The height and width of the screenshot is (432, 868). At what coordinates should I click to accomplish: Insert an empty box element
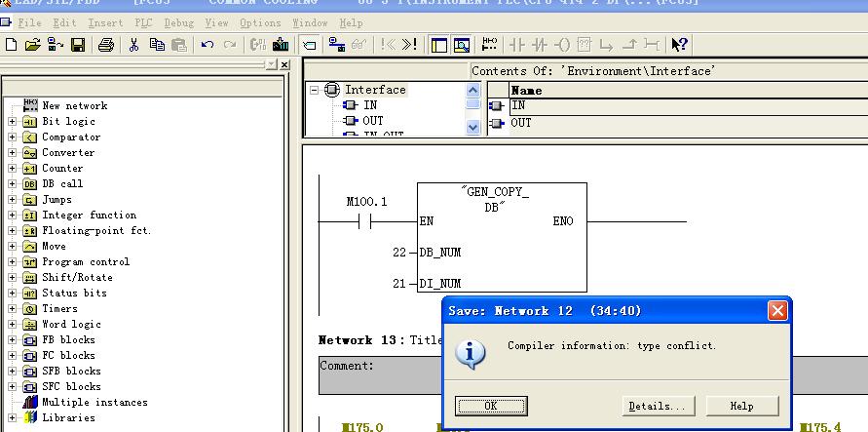tap(584, 45)
